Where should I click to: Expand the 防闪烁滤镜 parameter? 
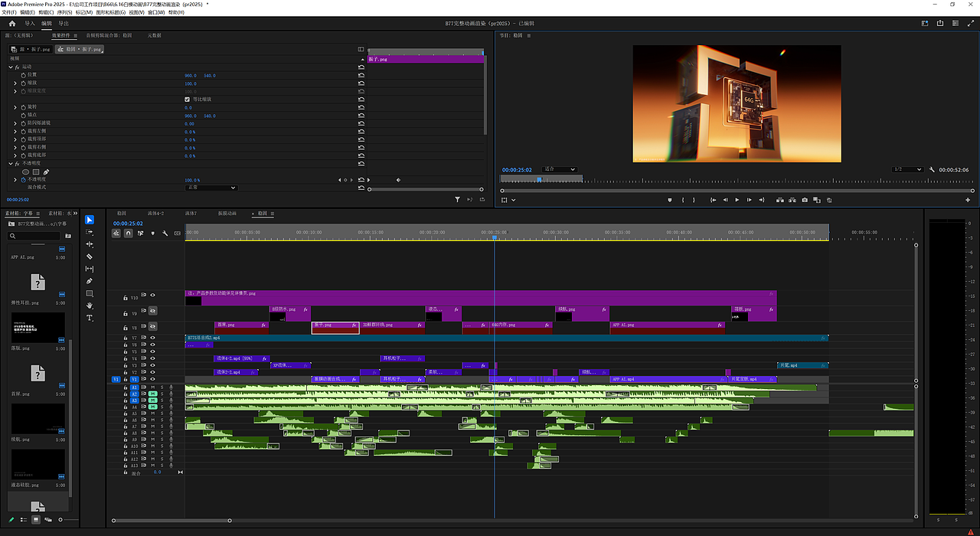[x=16, y=123]
